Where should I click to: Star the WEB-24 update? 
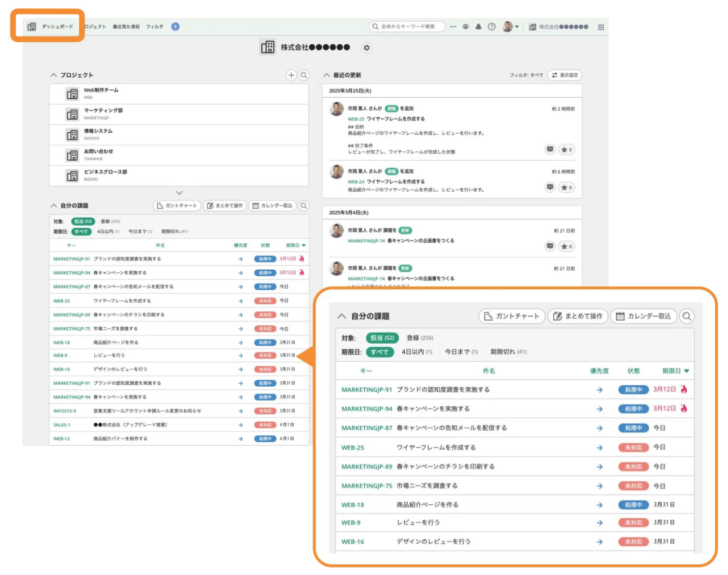click(566, 187)
